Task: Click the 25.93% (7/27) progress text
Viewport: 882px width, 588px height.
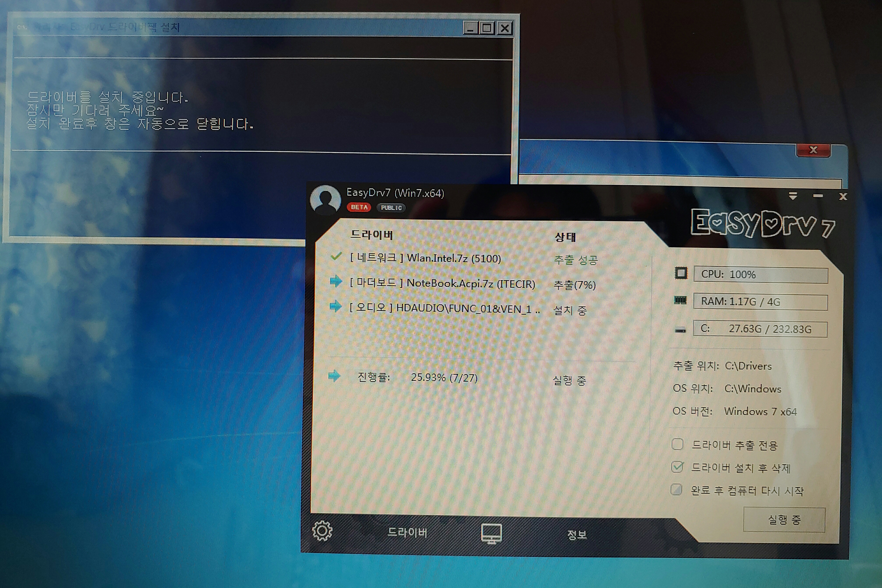Action: coord(444,377)
